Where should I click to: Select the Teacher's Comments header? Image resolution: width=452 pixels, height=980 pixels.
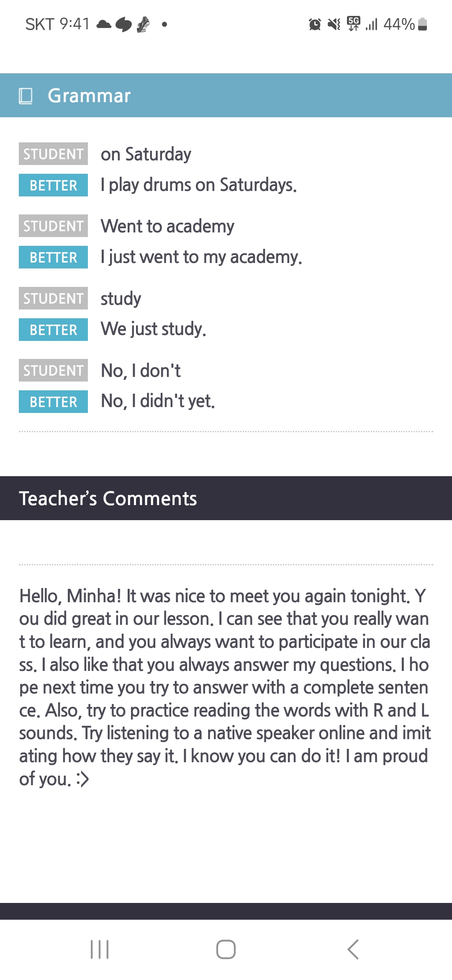pyautogui.click(x=226, y=498)
